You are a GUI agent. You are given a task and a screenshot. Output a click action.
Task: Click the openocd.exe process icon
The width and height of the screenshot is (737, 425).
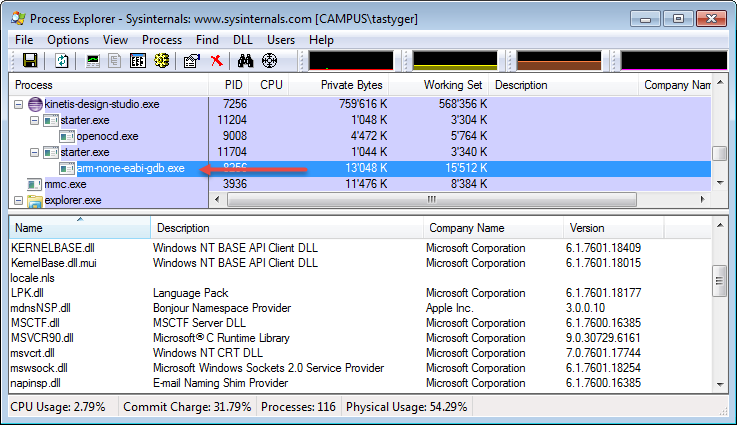(67, 136)
